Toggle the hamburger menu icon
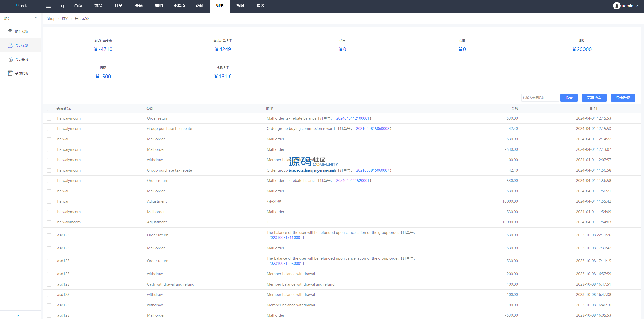Image resolution: width=644 pixels, height=319 pixels. (48, 6)
